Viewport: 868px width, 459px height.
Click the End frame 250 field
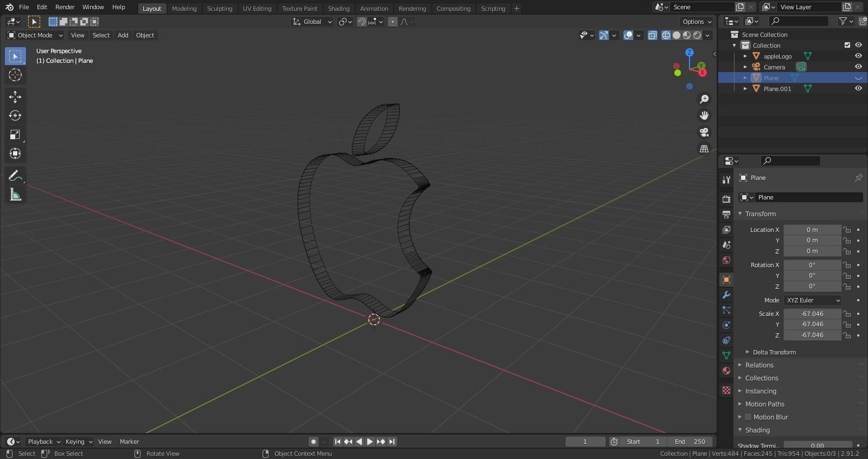pyautogui.click(x=690, y=442)
